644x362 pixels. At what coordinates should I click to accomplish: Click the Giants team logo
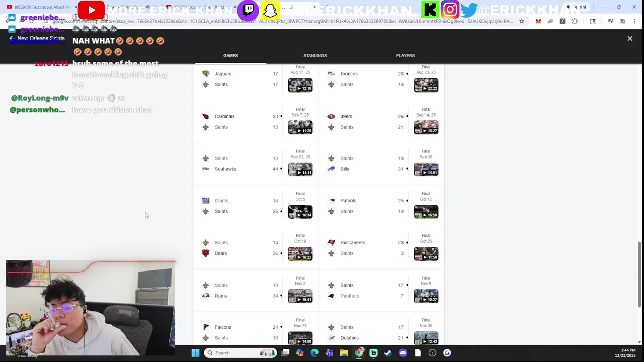tap(205, 201)
